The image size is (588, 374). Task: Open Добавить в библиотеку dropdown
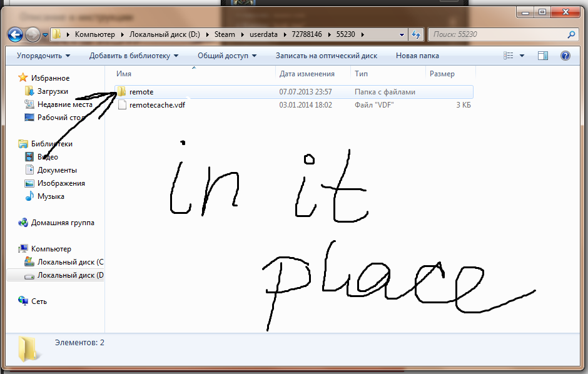(133, 56)
